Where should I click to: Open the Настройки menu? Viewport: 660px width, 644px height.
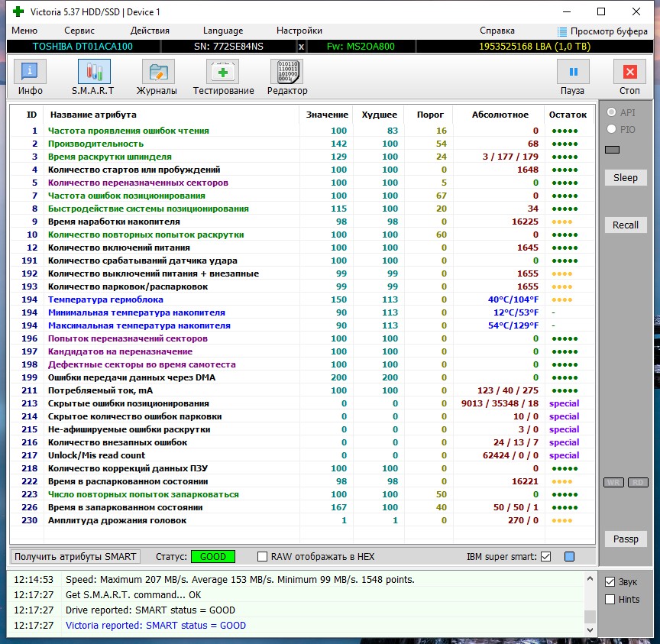coord(299,31)
